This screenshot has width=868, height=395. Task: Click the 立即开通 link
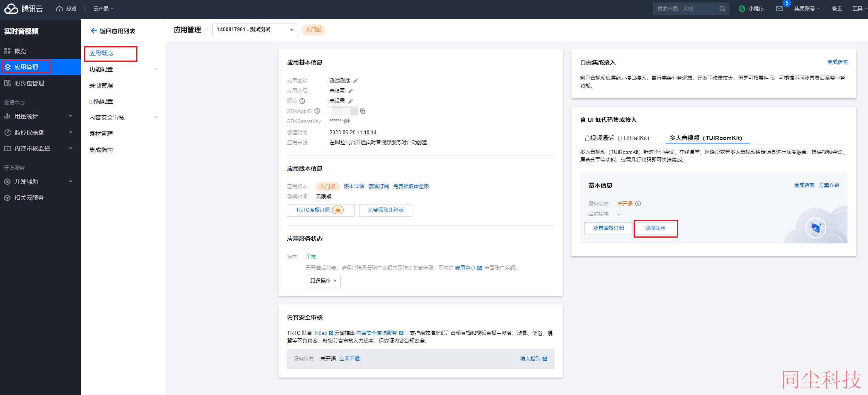[x=349, y=359]
